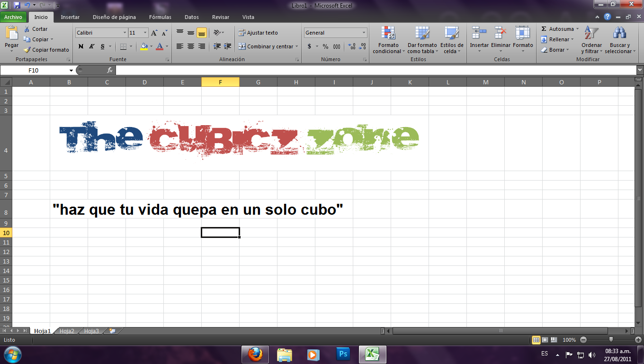
Task: Open Formato condicional menu
Action: click(x=388, y=40)
